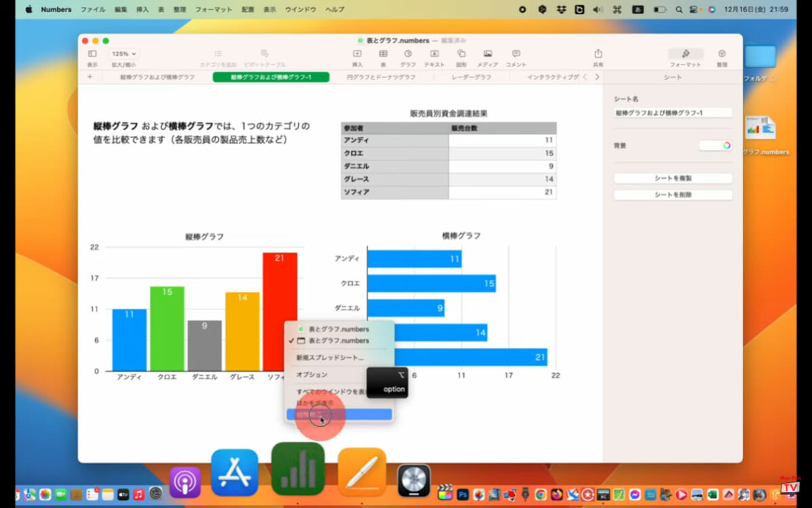Click the Share (共有) toolbar icon
812x508 pixels.
(598, 54)
